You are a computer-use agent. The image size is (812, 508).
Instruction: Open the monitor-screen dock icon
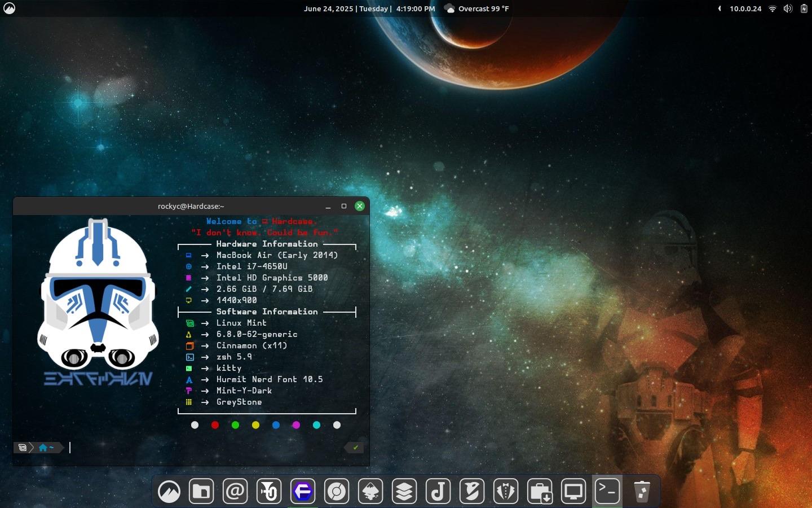pyautogui.click(x=573, y=492)
